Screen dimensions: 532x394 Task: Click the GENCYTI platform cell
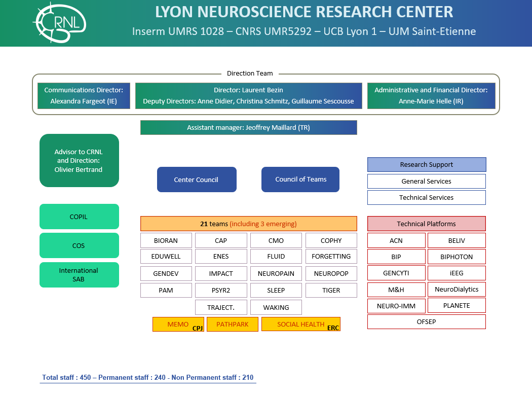click(396, 273)
